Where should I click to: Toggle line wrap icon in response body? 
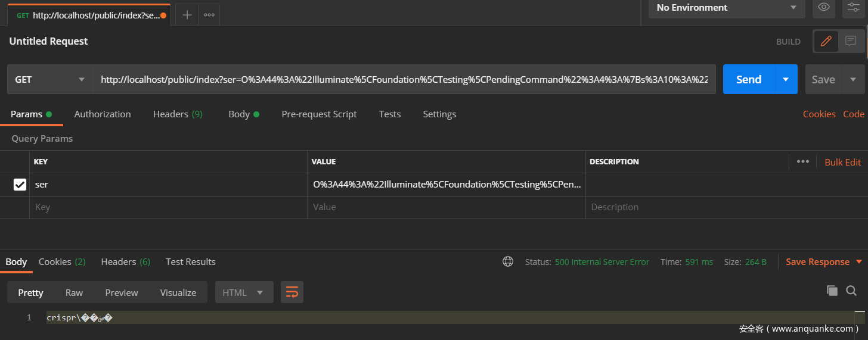pyautogui.click(x=292, y=292)
